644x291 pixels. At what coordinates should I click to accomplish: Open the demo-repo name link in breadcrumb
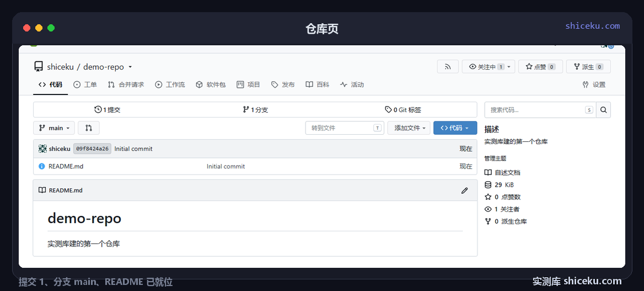[x=104, y=67]
